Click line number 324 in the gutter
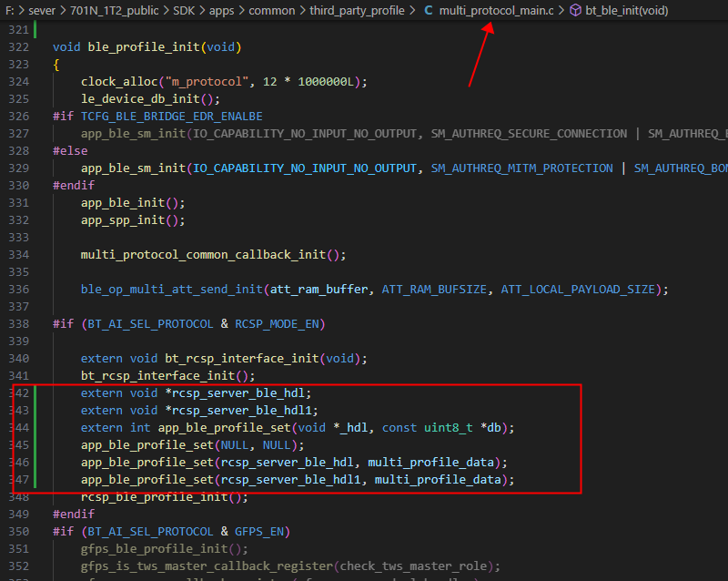This screenshot has width=728, height=581. (18, 82)
